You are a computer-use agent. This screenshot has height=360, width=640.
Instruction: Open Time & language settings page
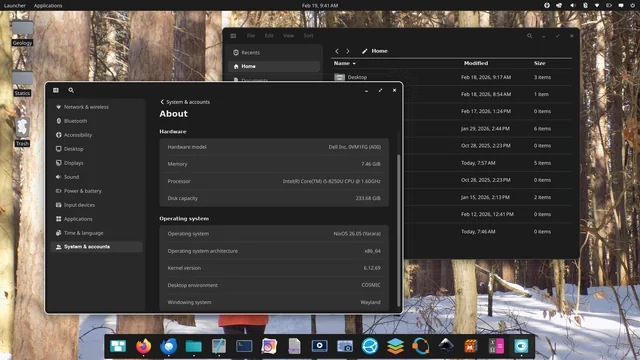pyautogui.click(x=97, y=233)
